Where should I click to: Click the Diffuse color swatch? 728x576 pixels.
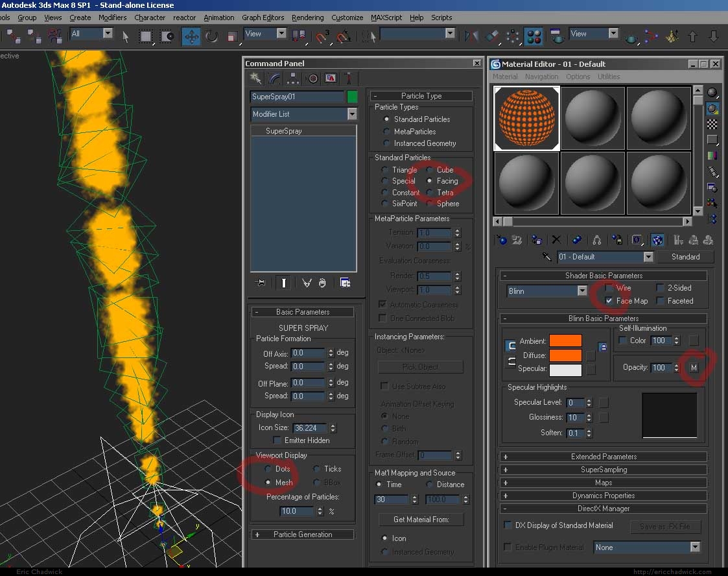point(565,355)
